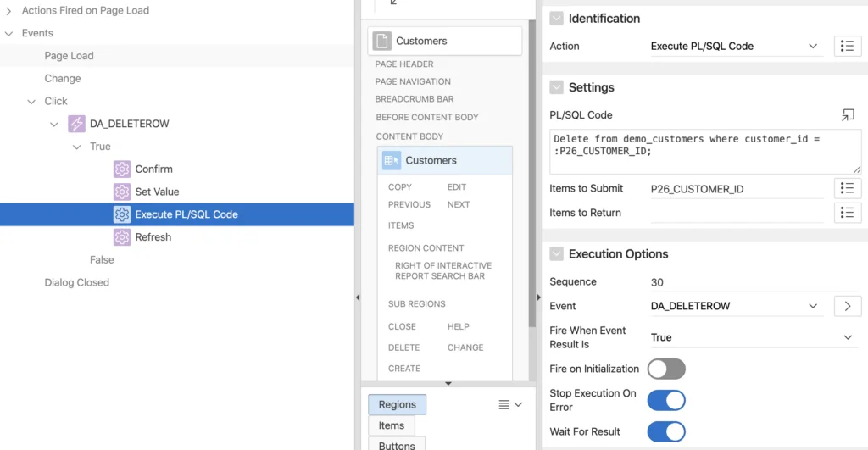
Task: Open the gallery layout menu icon
Action: [509, 404]
